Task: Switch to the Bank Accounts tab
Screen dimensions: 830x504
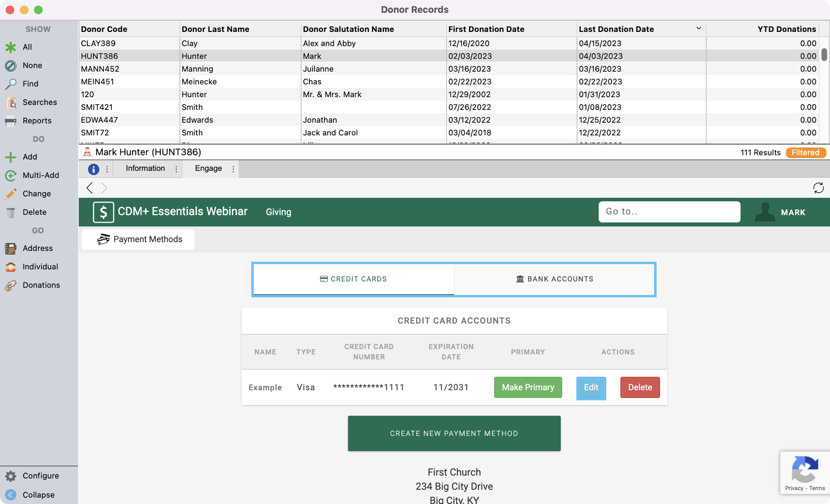Action: [554, 279]
